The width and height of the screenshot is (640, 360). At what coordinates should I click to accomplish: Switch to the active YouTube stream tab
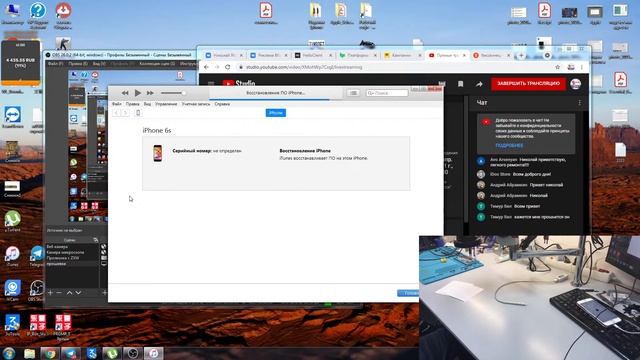point(447,55)
